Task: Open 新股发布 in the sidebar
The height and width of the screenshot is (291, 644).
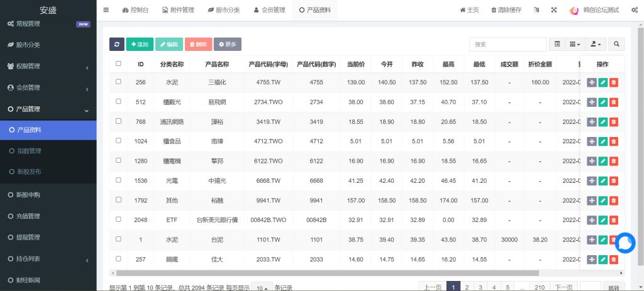Action: pyautogui.click(x=48, y=172)
